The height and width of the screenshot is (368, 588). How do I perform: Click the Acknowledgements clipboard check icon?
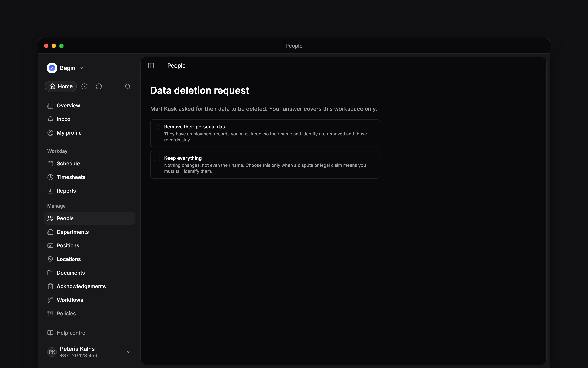click(50, 286)
